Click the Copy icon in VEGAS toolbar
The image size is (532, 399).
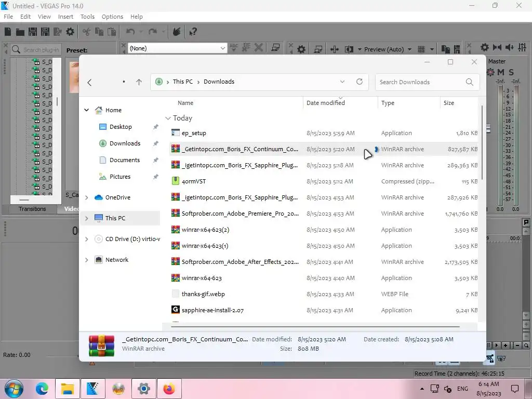[99, 32]
